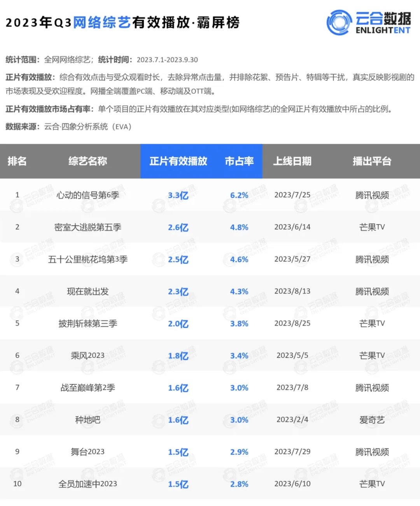Click show name 舞台2023
The height and width of the screenshot is (506, 420).
87,452
